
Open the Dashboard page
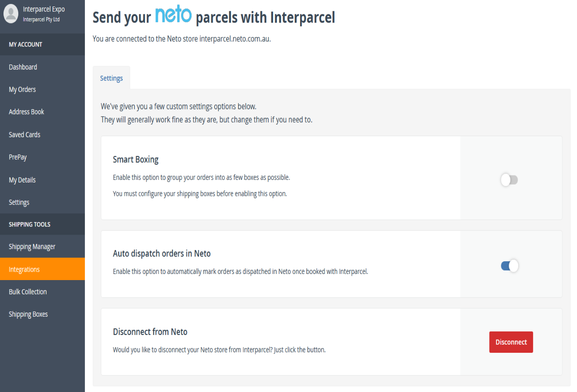(23, 67)
